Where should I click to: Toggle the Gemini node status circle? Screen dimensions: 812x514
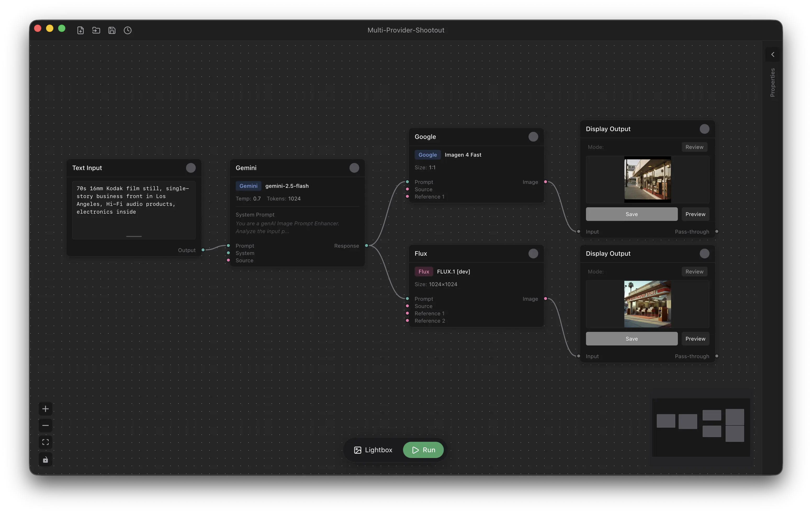354,168
